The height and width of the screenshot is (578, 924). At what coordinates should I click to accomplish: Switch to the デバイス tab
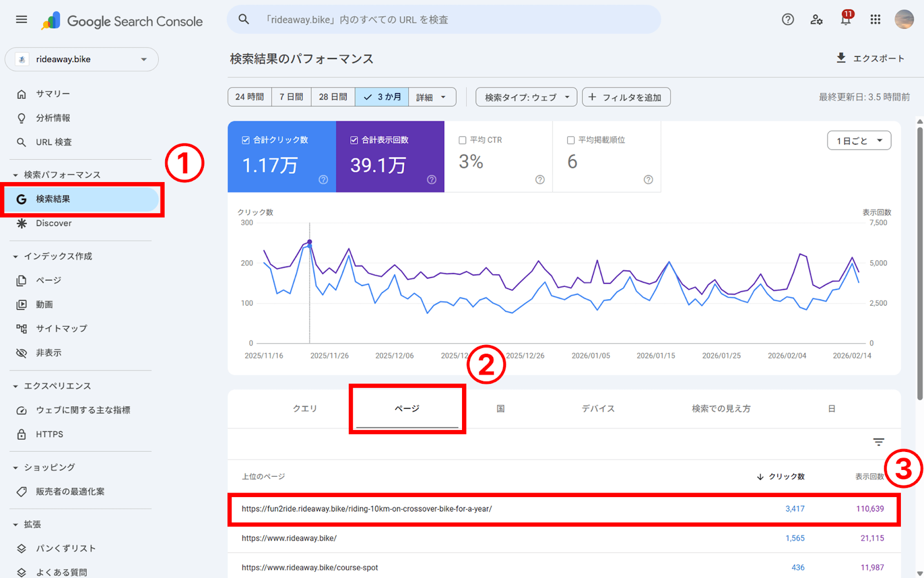pos(598,408)
